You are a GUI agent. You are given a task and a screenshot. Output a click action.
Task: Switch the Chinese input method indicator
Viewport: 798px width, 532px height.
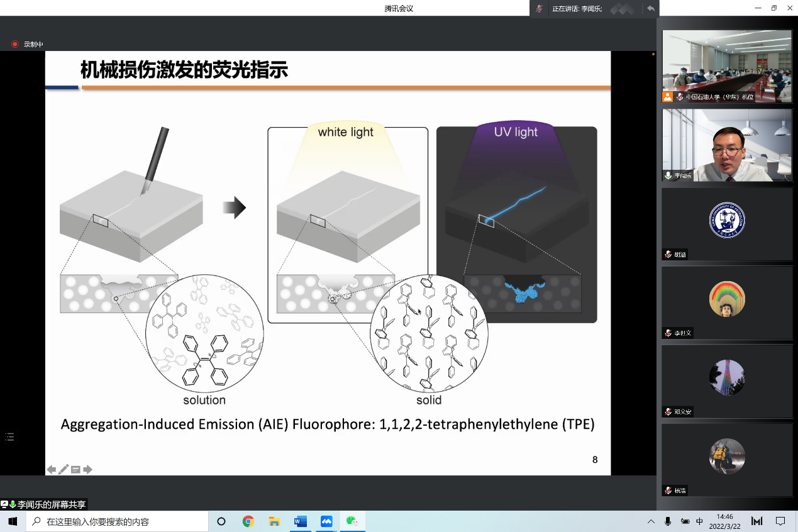(x=699, y=521)
